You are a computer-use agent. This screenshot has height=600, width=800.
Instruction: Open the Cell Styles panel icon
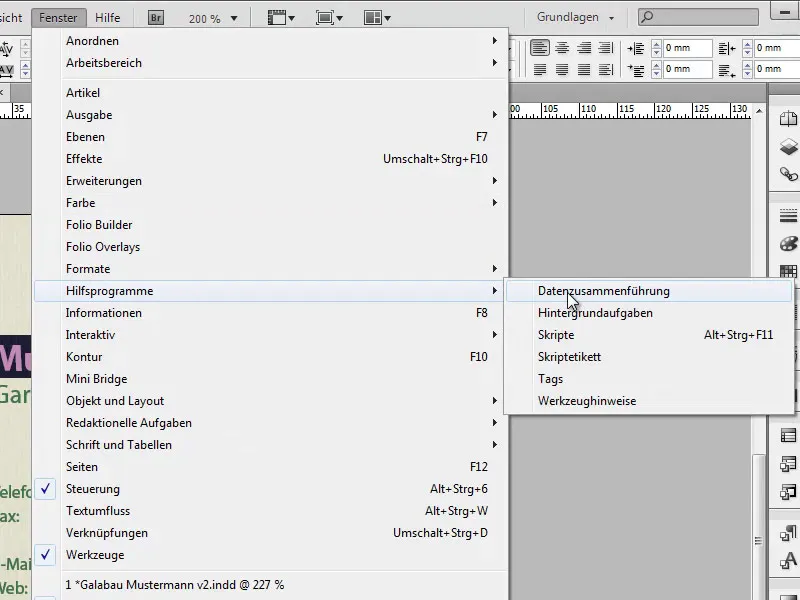[788, 491]
